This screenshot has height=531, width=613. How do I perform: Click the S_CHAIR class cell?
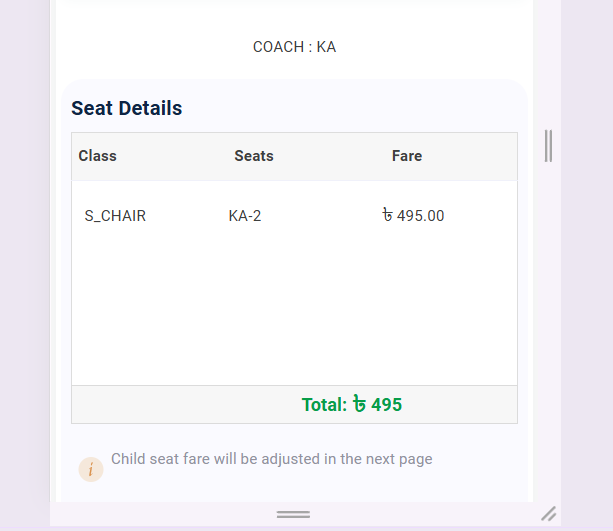click(115, 216)
